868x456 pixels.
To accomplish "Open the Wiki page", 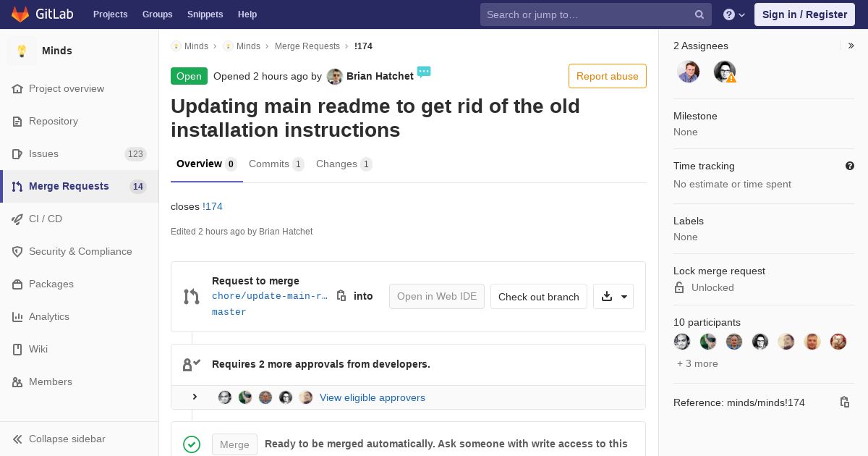I will (38, 349).
